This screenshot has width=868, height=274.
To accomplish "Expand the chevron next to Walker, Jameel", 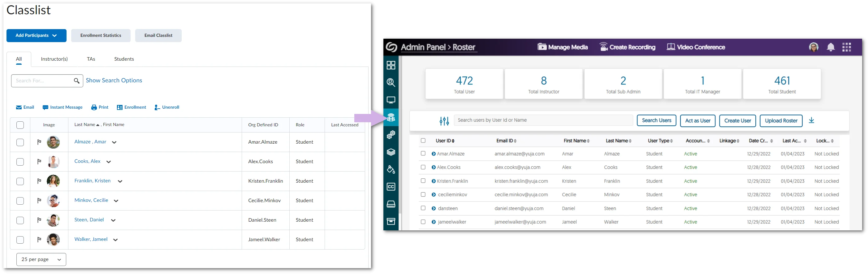I will point(115,240).
